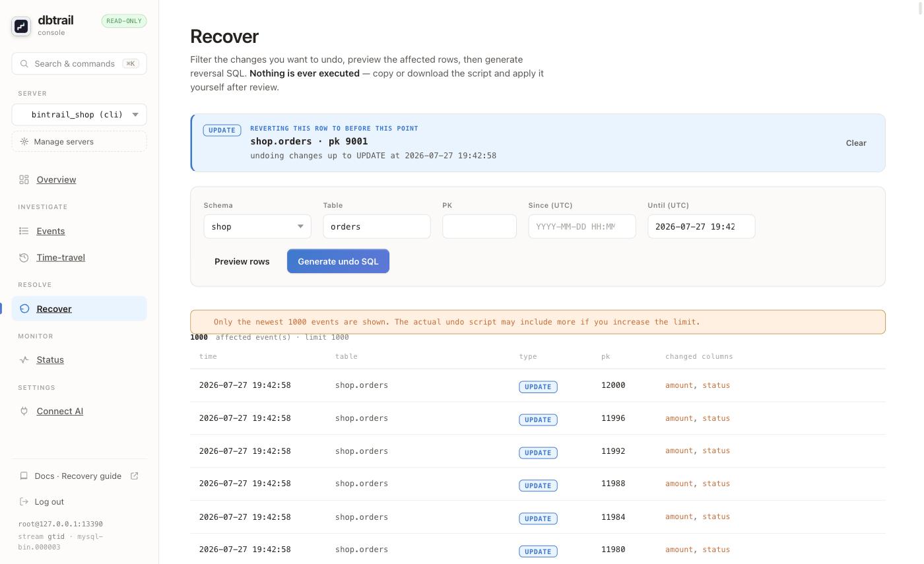Image resolution: width=924 pixels, height=564 pixels.
Task: Click the Since (UTC) date field
Action: coord(582,226)
